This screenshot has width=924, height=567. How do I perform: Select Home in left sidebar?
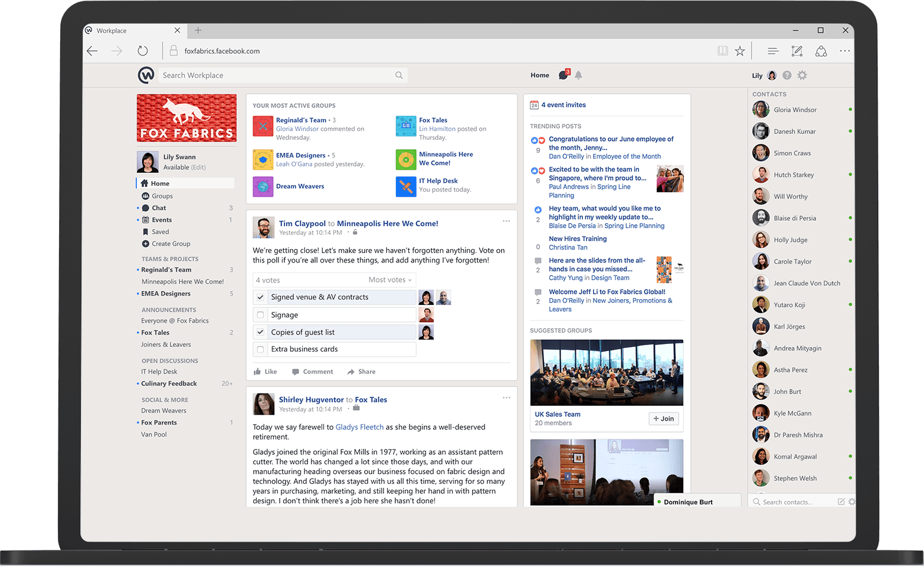(x=185, y=183)
